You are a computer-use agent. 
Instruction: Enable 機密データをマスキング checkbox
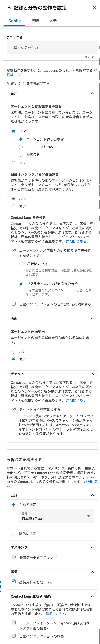click(14, 557)
